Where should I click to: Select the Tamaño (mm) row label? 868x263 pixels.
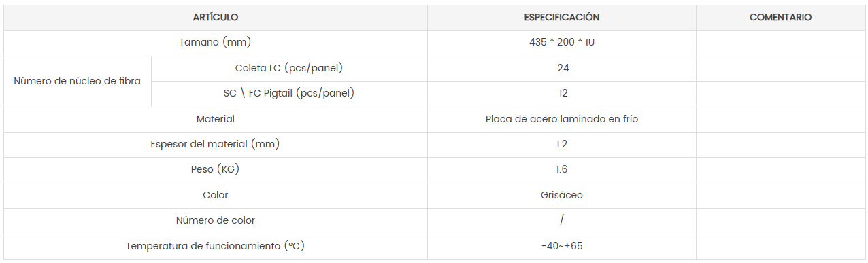(216, 42)
